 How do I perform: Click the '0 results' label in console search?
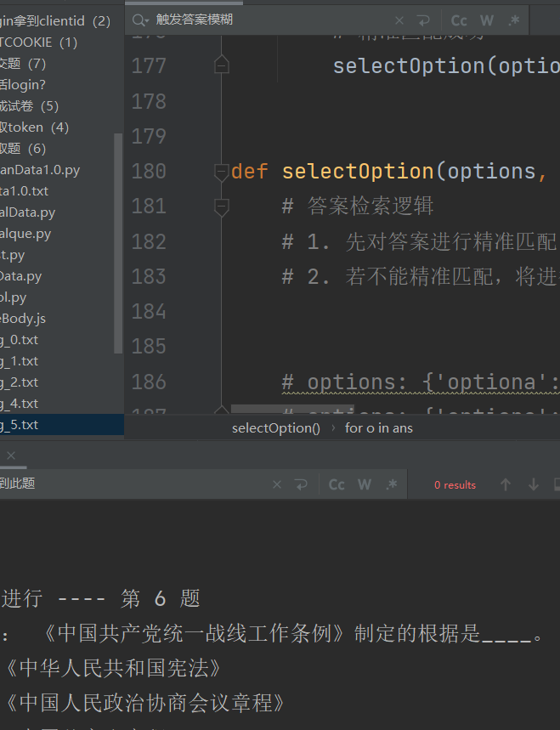pyautogui.click(x=455, y=485)
